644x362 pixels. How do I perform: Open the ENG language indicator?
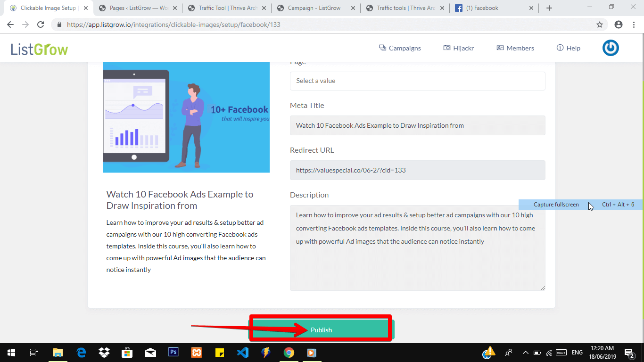click(577, 353)
